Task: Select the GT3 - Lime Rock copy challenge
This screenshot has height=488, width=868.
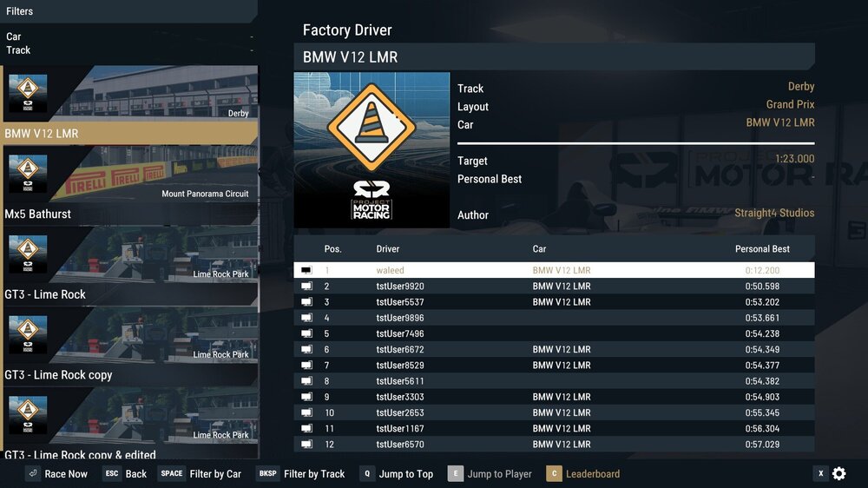Action: point(130,346)
